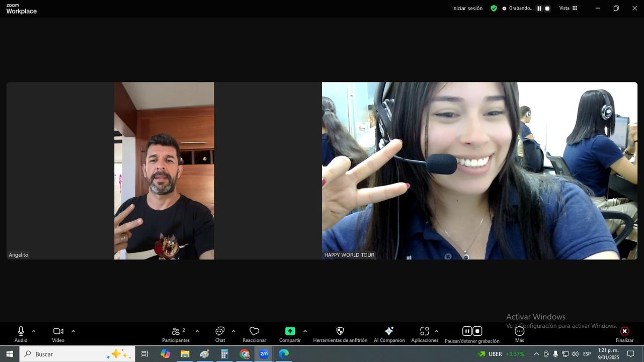Open File Explorer from taskbar
644x362 pixels.
click(x=185, y=354)
